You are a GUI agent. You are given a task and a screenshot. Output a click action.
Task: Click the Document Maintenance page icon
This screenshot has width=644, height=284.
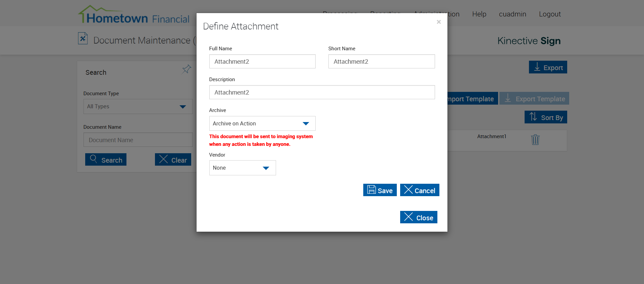click(x=83, y=39)
